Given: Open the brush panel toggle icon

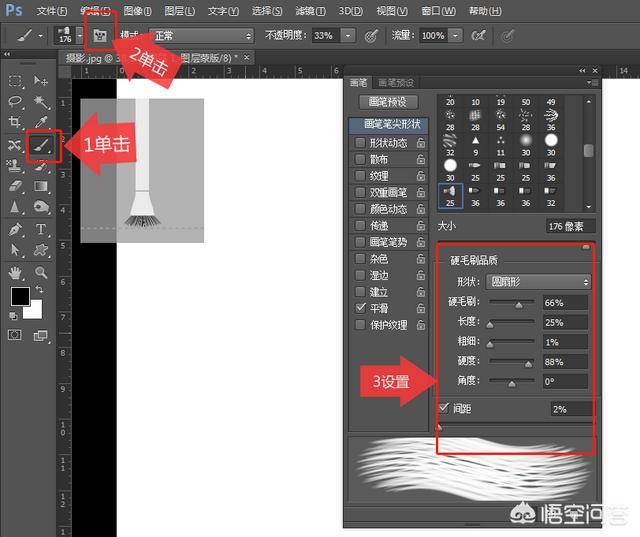Looking at the screenshot, I should tap(100, 34).
